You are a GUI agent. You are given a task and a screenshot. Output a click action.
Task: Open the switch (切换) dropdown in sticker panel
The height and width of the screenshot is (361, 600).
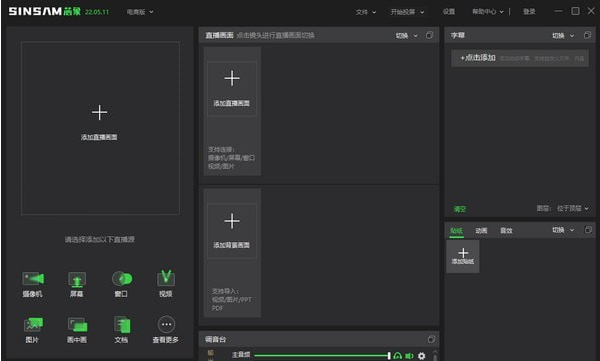pyautogui.click(x=563, y=230)
